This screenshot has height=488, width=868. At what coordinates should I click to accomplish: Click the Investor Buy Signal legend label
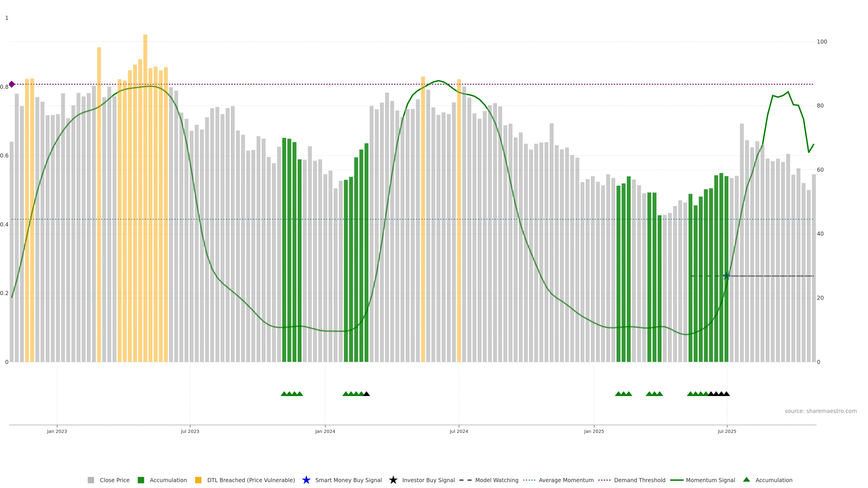click(x=428, y=480)
